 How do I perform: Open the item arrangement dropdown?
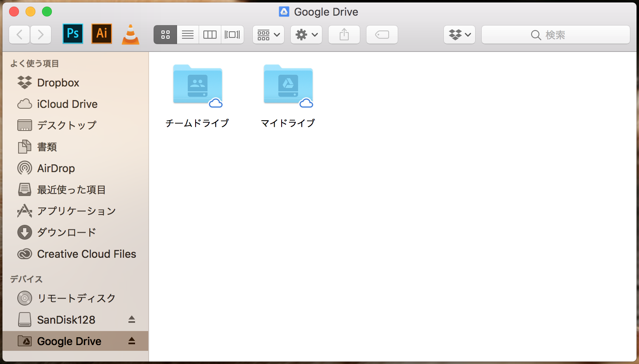click(x=268, y=35)
